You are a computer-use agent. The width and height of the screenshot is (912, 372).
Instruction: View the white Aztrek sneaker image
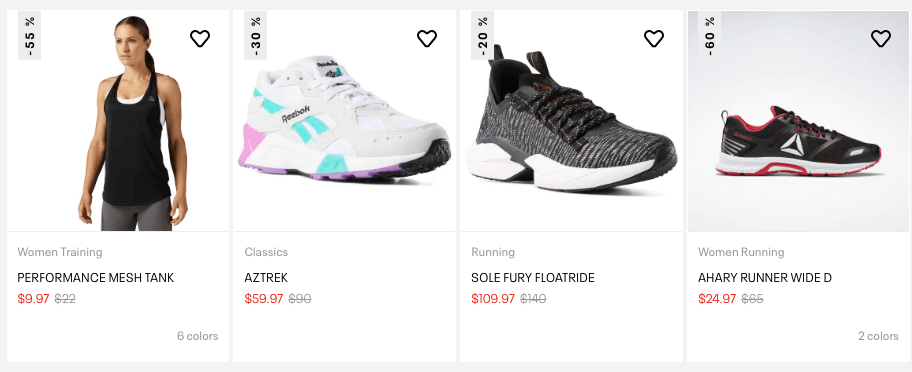point(345,121)
